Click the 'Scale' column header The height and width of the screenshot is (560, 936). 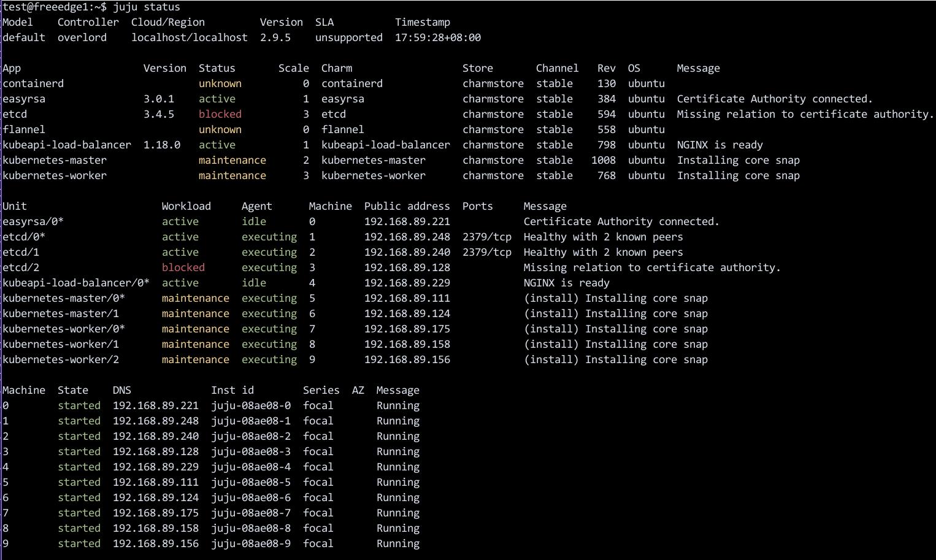coord(294,68)
